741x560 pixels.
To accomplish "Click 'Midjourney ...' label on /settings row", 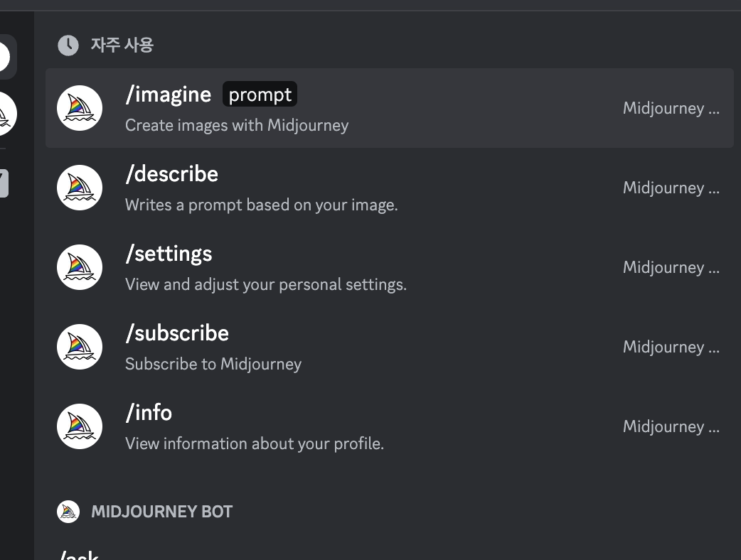I will click(x=671, y=267).
